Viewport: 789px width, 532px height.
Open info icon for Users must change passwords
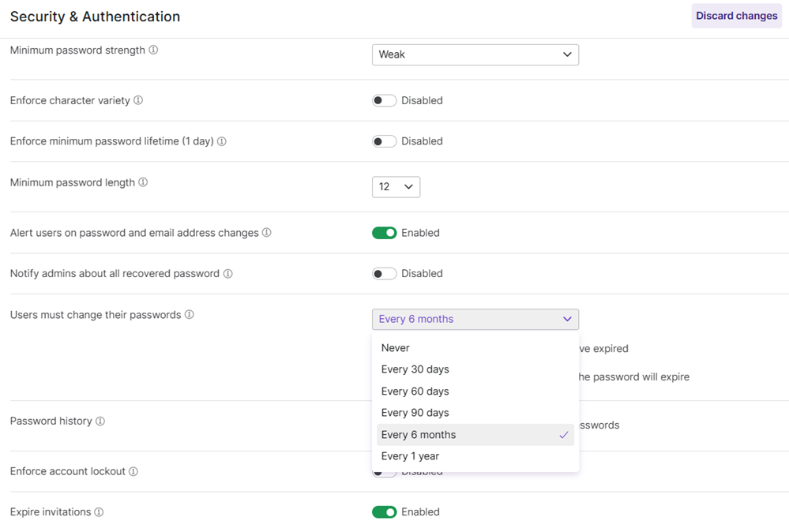190,314
